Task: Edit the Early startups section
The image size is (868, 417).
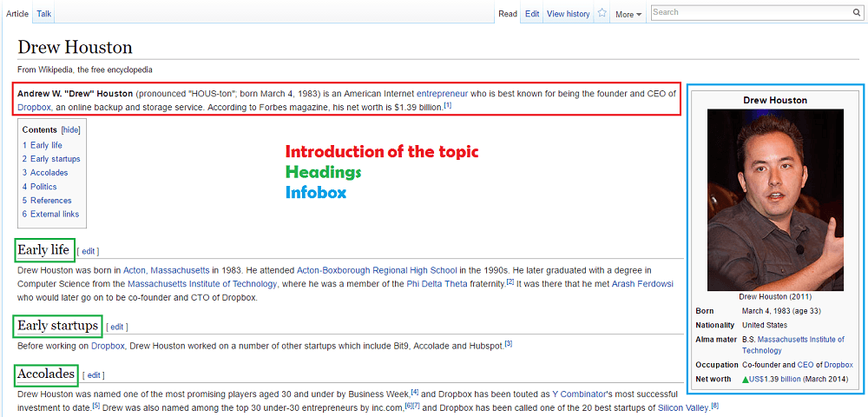Action: pyautogui.click(x=117, y=327)
